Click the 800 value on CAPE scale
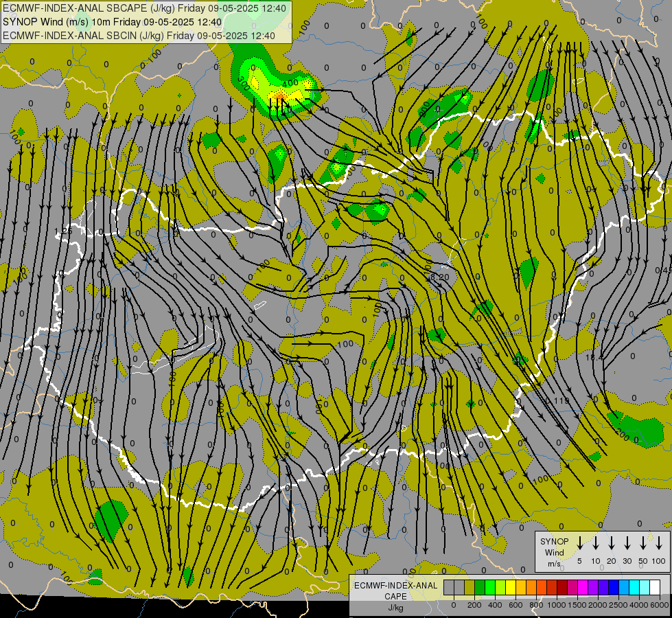 tap(536, 605)
